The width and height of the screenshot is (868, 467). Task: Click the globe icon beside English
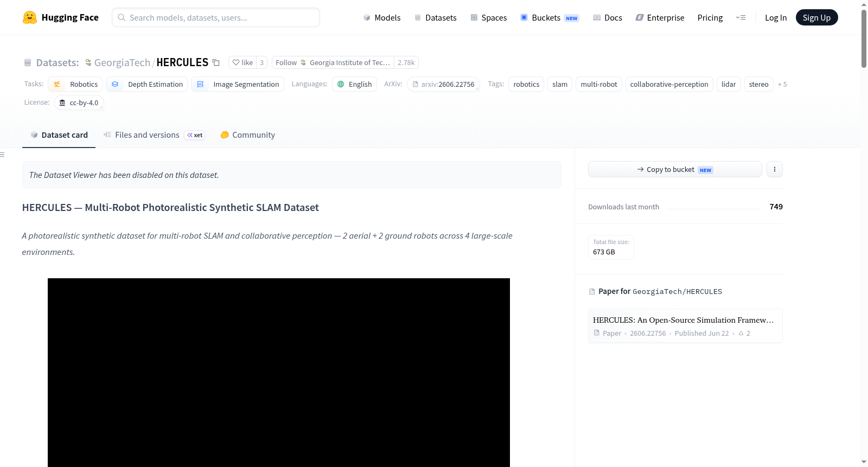pos(341,84)
